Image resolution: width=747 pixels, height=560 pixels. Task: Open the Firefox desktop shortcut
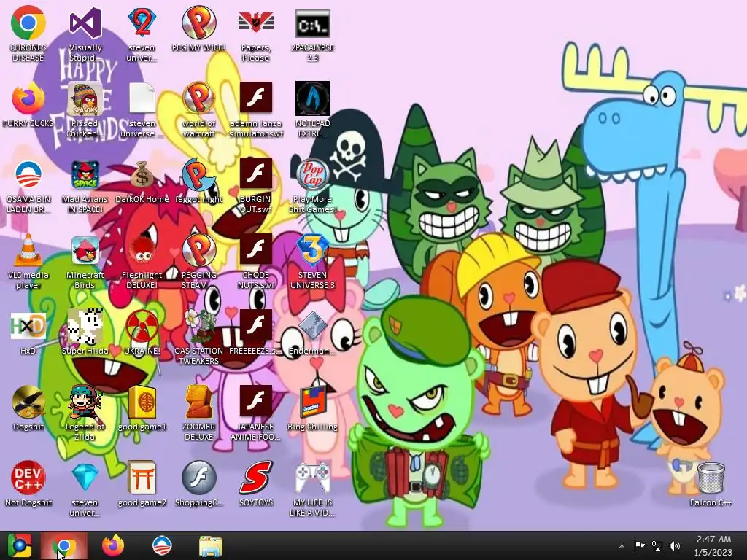coord(28,99)
